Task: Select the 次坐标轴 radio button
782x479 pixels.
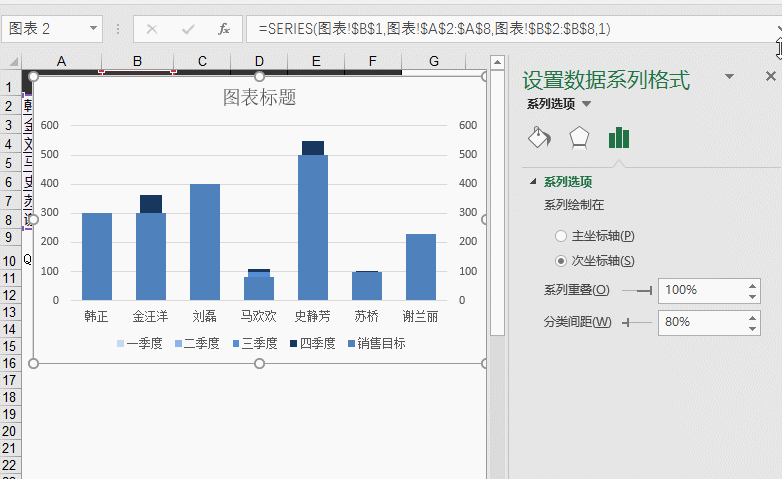Action: [x=561, y=261]
